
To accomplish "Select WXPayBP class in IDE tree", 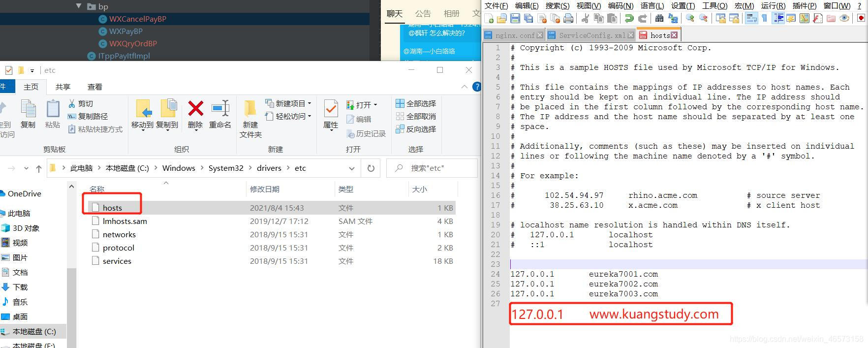I will click(x=125, y=31).
